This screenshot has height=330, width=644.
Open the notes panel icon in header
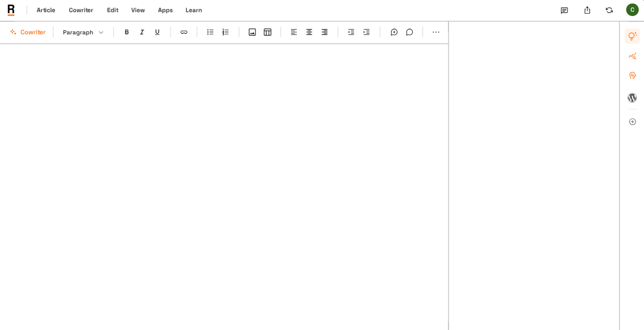[565, 10]
